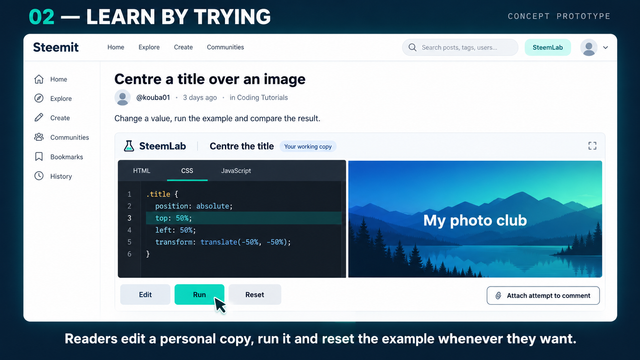Screen dimensions: 640x360
Task: Open the Coding Tutorials community link
Action: click(262, 98)
